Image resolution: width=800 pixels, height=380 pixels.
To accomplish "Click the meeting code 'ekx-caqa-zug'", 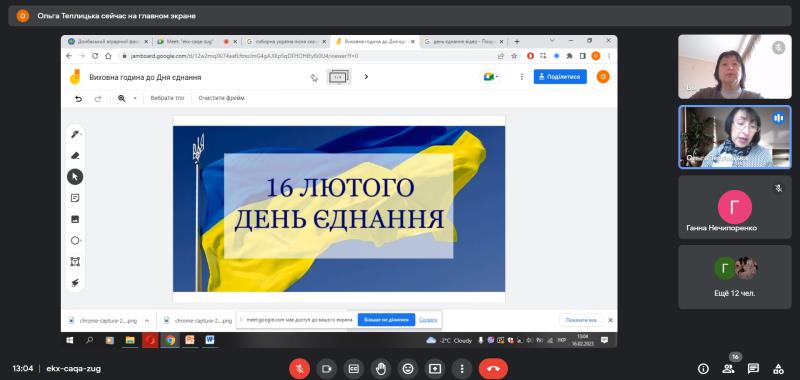I will click(73, 368).
